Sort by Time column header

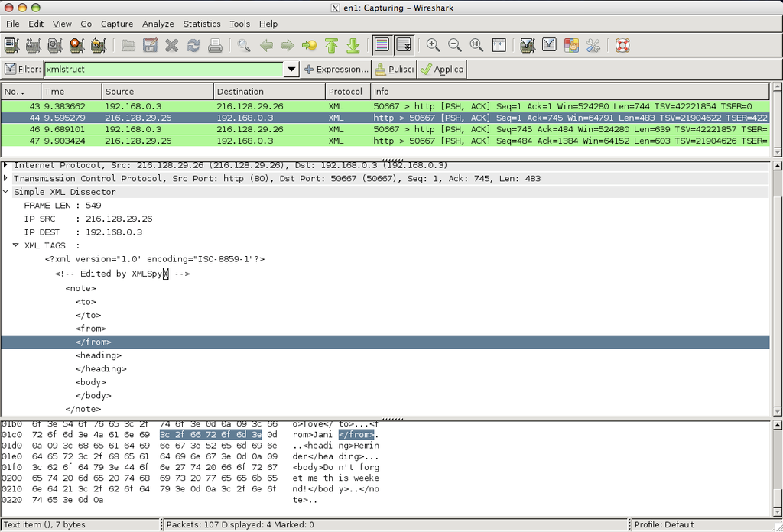[x=71, y=92]
